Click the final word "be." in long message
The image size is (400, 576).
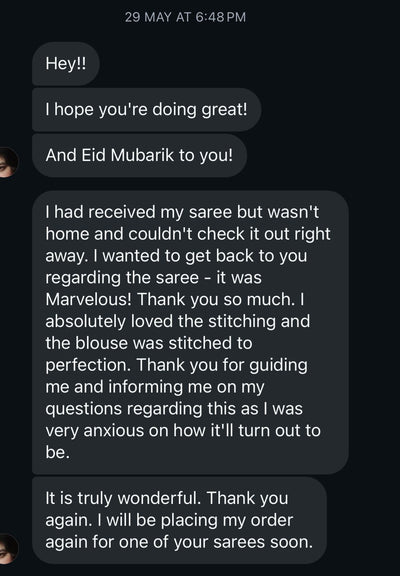(x=58, y=453)
